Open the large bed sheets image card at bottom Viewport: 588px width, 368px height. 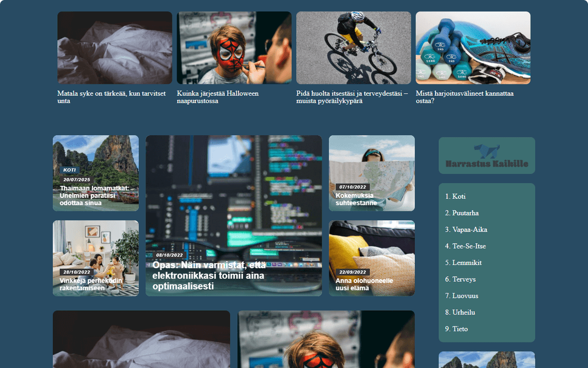[x=142, y=339]
